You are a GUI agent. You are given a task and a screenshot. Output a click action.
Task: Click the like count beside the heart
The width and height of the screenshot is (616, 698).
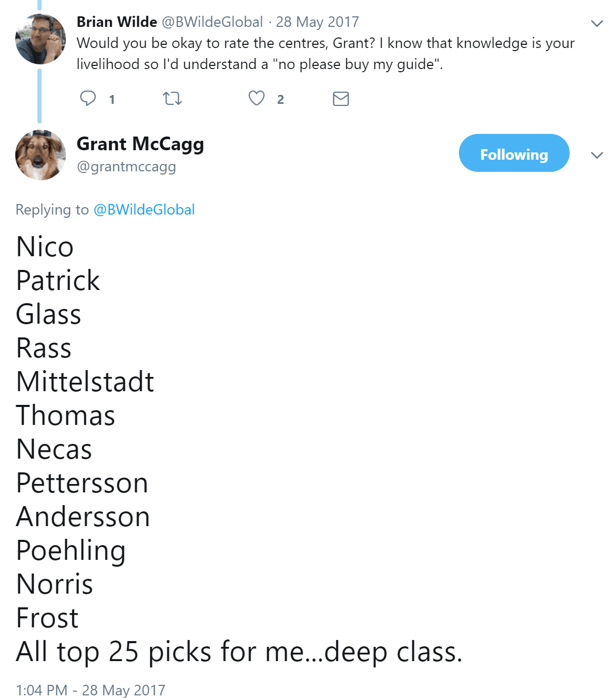[x=280, y=100]
